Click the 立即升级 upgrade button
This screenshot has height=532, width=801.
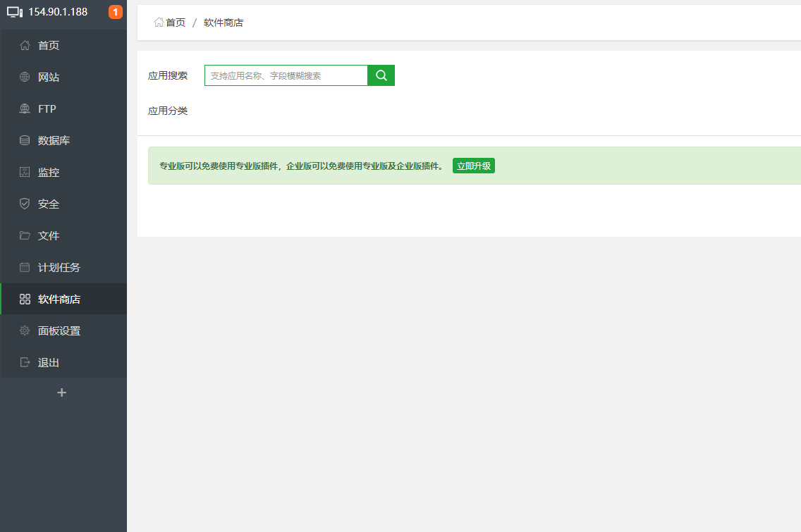(473, 165)
